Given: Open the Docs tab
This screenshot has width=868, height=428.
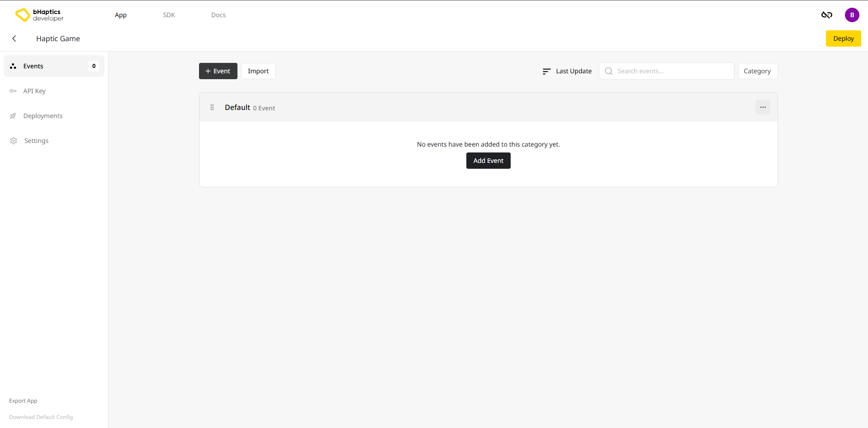Looking at the screenshot, I should click(218, 15).
